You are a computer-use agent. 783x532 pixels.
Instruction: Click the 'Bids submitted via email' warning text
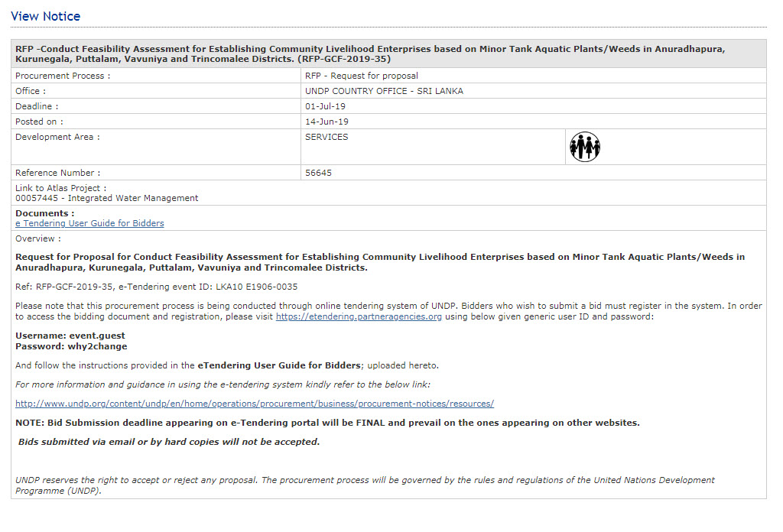tap(169, 442)
